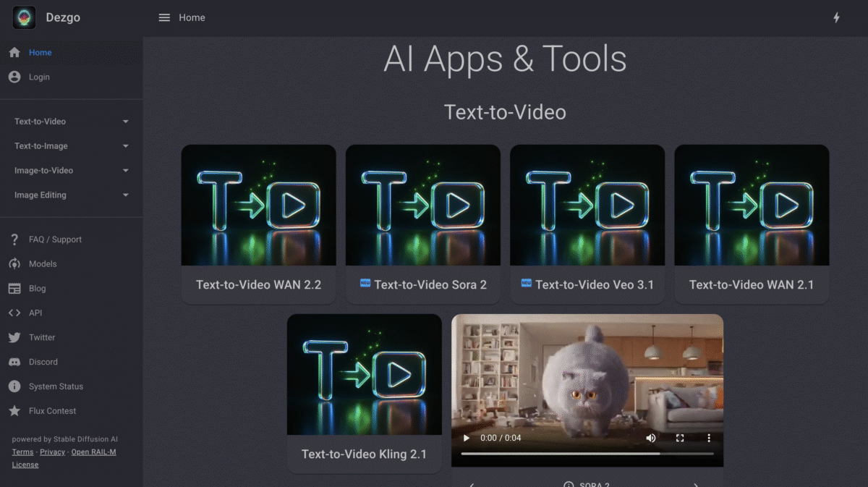868x487 pixels.
Task: Open the Login page
Action: point(39,77)
